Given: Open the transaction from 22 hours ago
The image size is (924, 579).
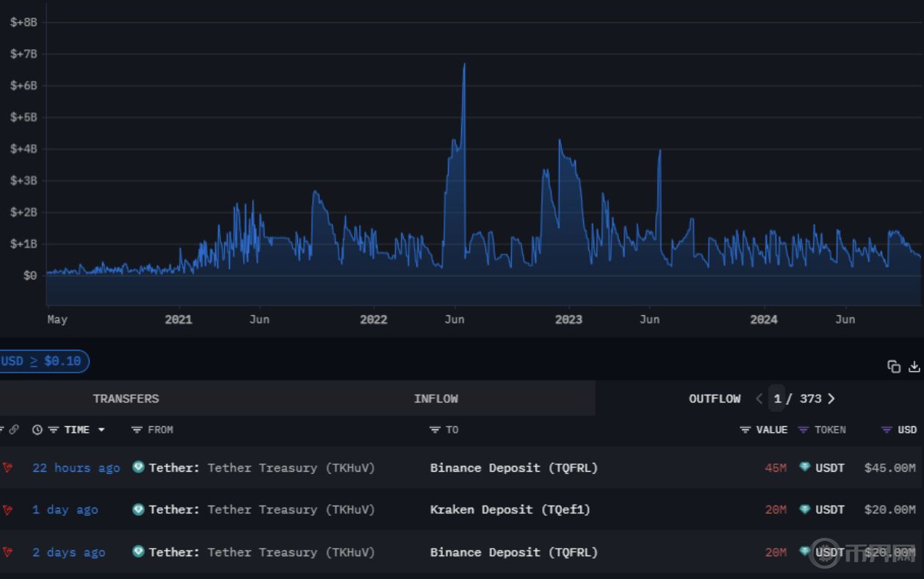Looking at the screenshot, I should coord(76,467).
